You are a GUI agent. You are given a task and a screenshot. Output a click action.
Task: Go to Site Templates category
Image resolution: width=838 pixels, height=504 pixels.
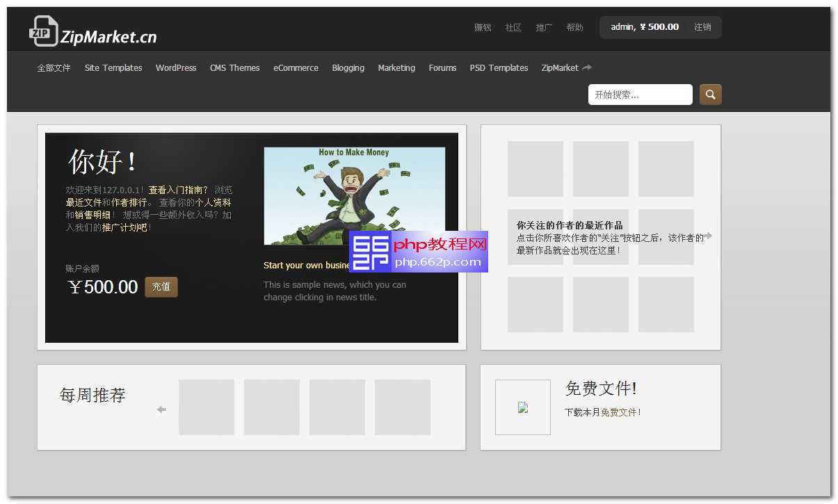[113, 68]
